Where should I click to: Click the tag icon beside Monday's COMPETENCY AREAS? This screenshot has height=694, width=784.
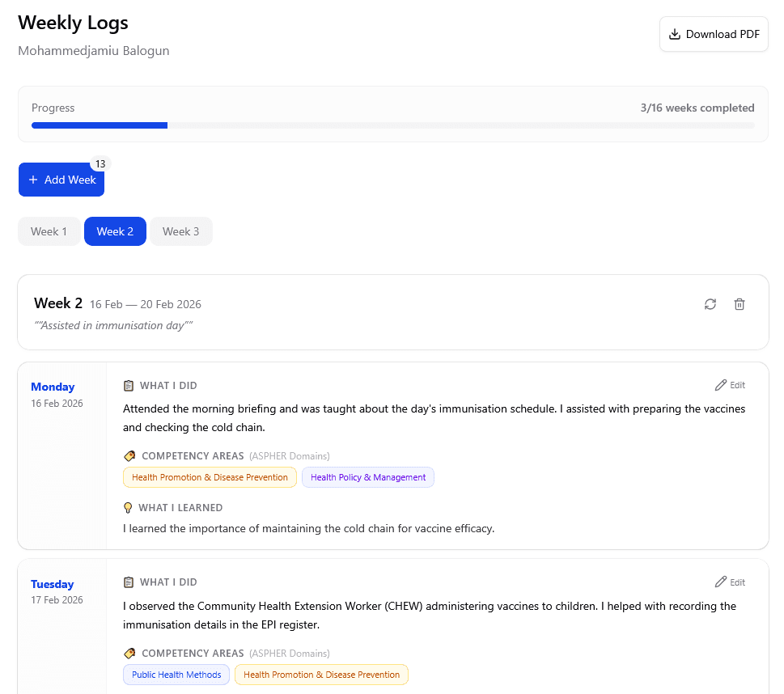128,455
